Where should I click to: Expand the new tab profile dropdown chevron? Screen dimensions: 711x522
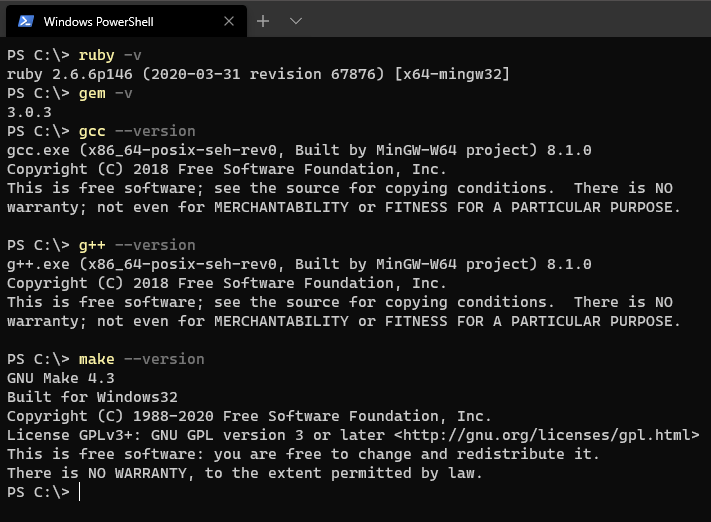(x=296, y=21)
